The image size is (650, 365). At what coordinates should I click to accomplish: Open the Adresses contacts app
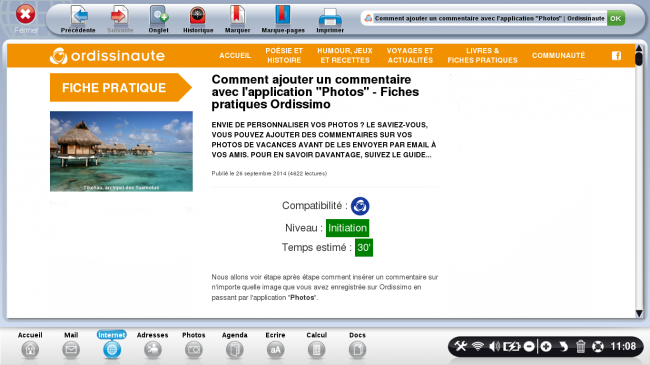(x=153, y=345)
